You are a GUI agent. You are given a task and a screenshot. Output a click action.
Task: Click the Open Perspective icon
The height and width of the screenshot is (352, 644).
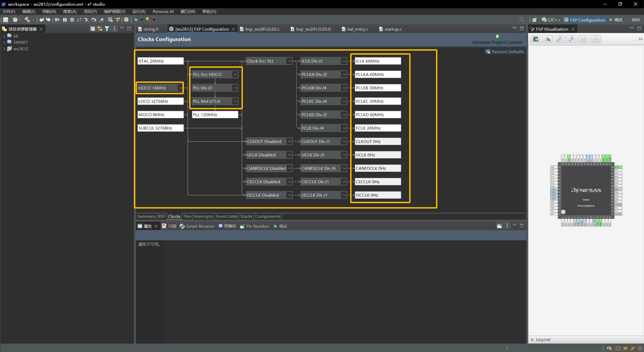534,20
